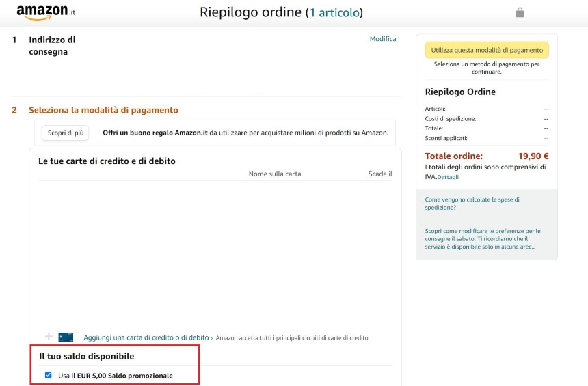The width and height of the screenshot is (588, 386).
Task: Click the Seleziona la modalità di pagamento heading
Action: (103, 110)
